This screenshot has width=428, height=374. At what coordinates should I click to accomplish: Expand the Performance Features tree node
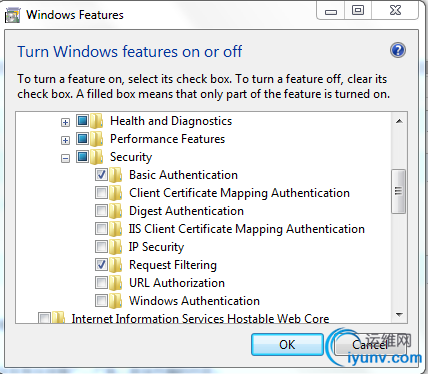pyautogui.click(x=65, y=140)
